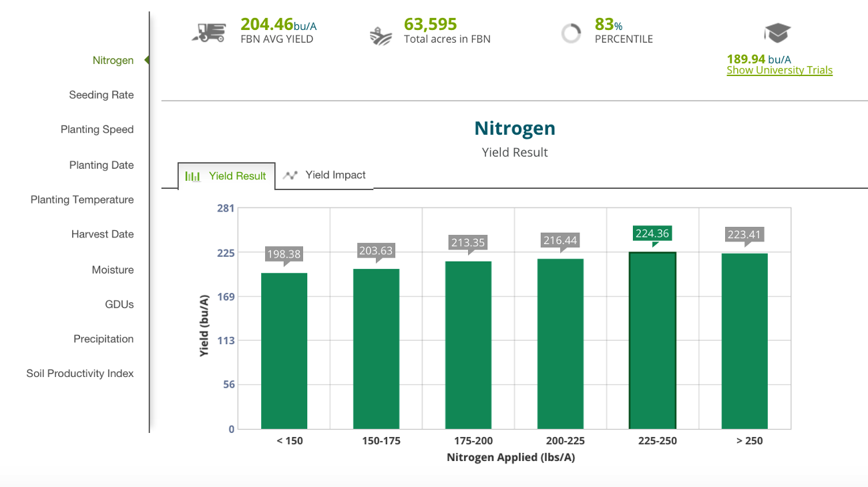This screenshot has height=487, width=868.
Task: Select the 175-200 nitrogen bar
Action: point(468,345)
